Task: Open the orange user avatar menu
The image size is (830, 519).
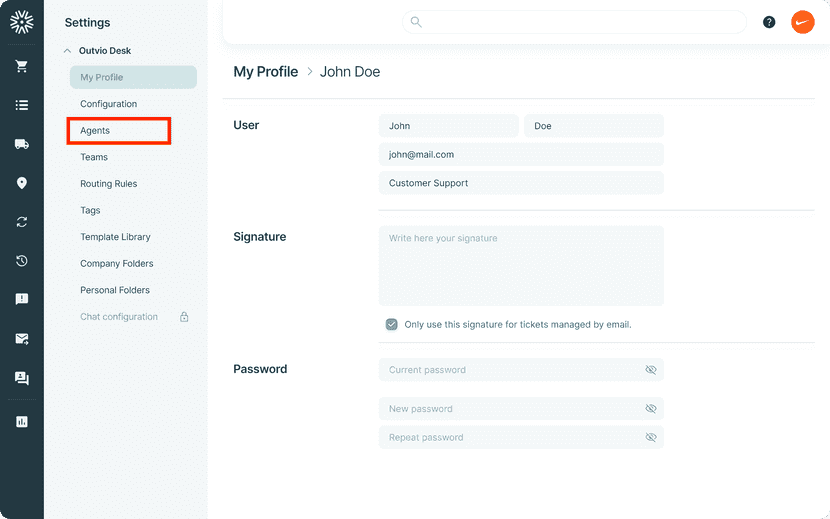Action: pyautogui.click(x=802, y=22)
